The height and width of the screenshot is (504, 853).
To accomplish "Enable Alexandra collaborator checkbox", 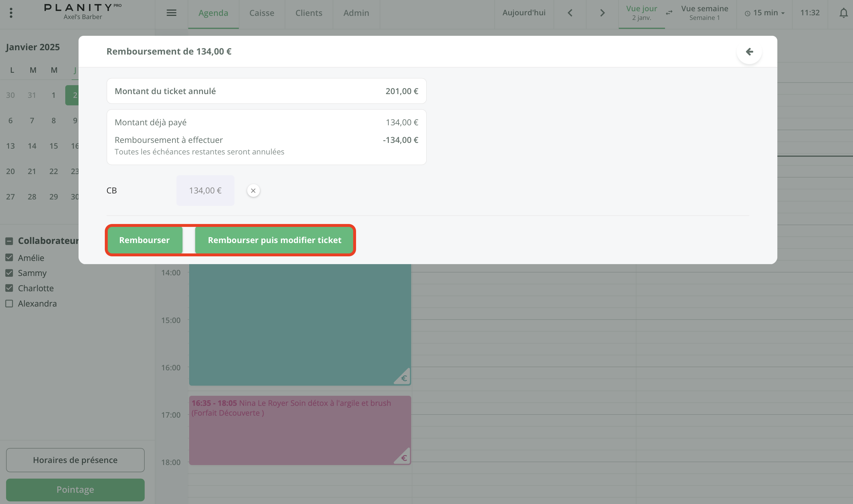I will coord(9,303).
